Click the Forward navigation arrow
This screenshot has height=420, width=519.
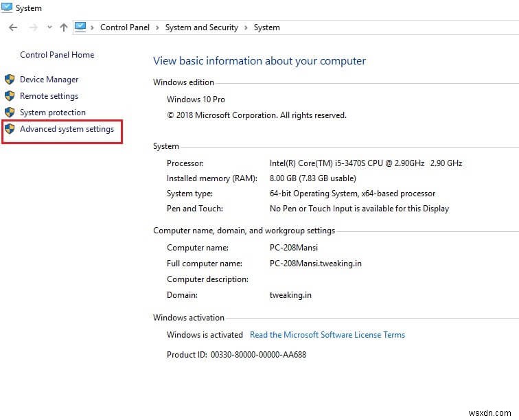tap(33, 27)
